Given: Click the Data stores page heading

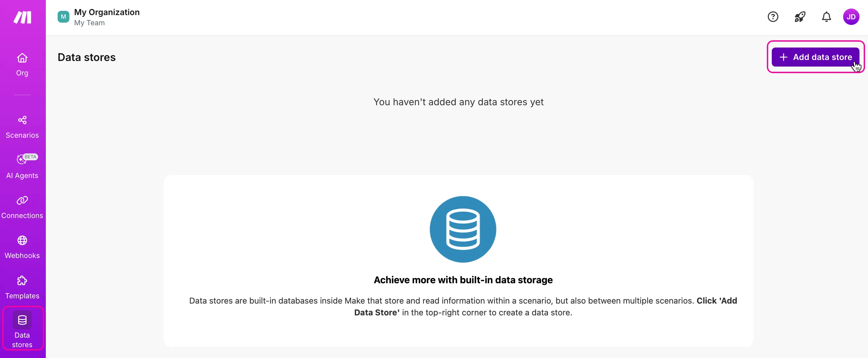Looking at the screenshot, I should [87, 57].
